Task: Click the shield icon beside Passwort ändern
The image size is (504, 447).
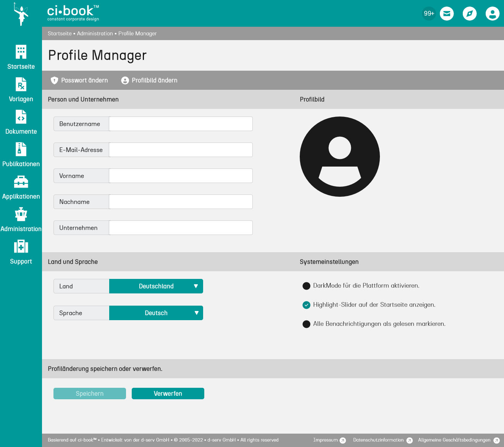Action: (54, 80)
